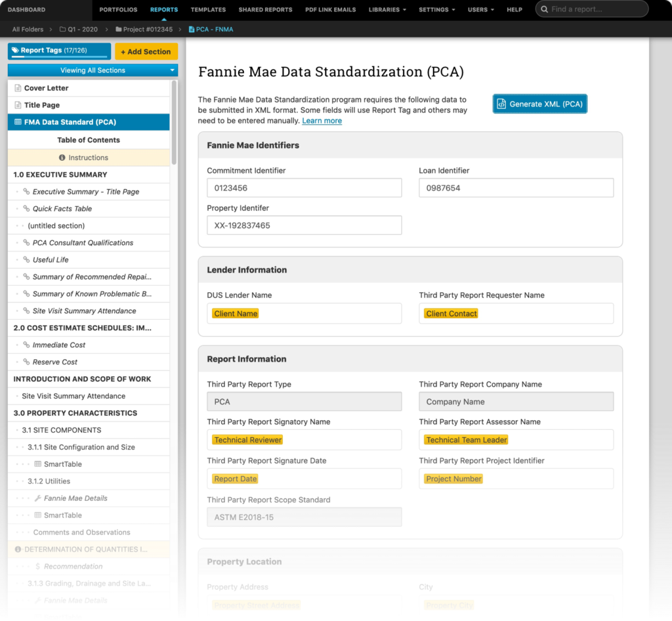672x621 pixels.
Task: Click Generate XML (PCA) button
Action: [x=540, y=104]
